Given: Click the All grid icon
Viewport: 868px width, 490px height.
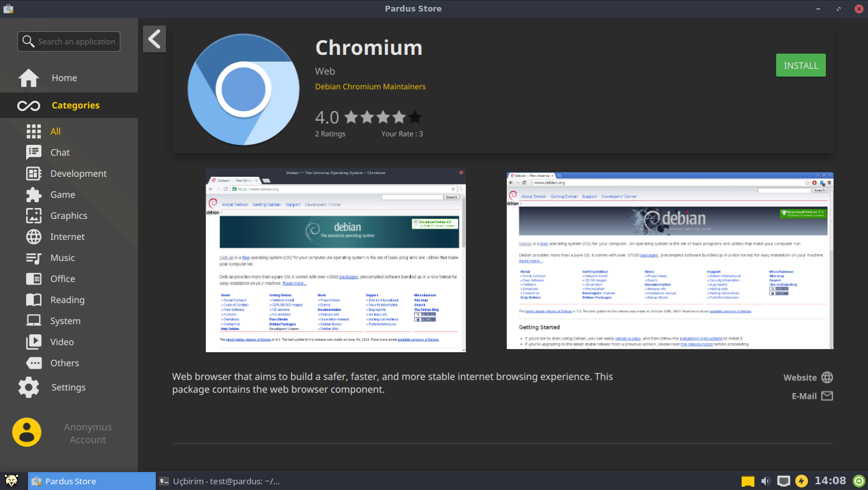Looking at the screenshot, I should point(34,131).
